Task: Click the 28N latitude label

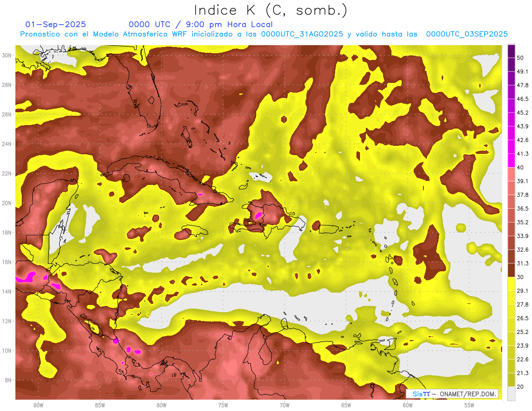Action: (x=8, y=85)
